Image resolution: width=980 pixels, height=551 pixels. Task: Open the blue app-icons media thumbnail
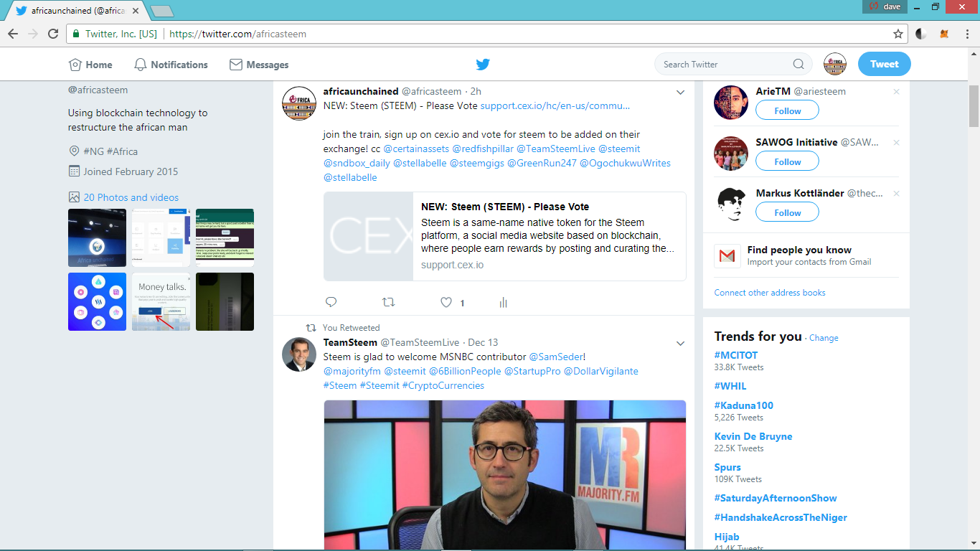[x=97, y=301]
